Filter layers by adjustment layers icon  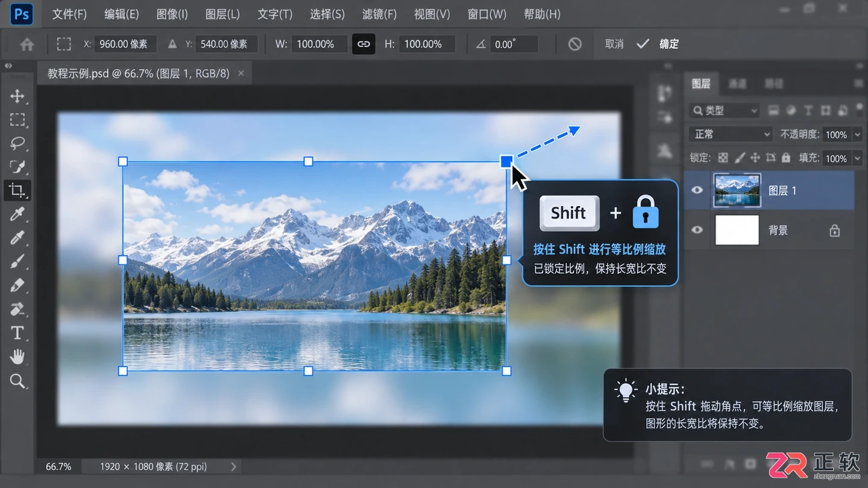791,110
